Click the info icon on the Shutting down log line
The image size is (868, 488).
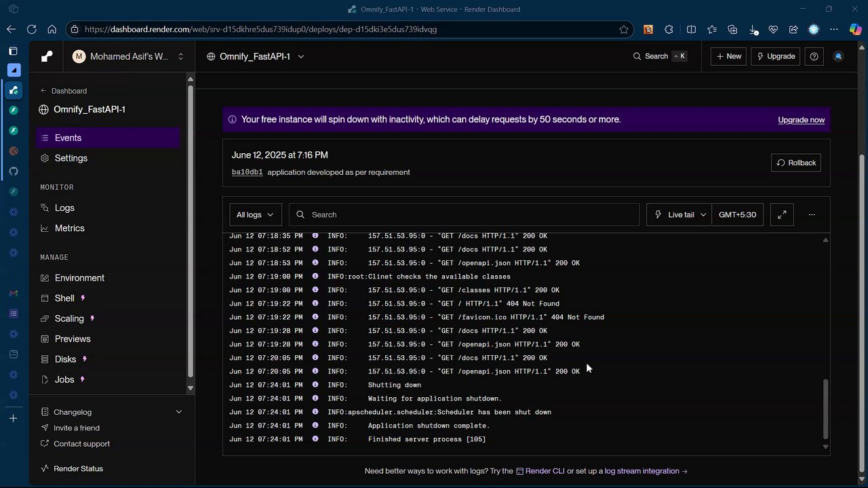click(315, 385)
